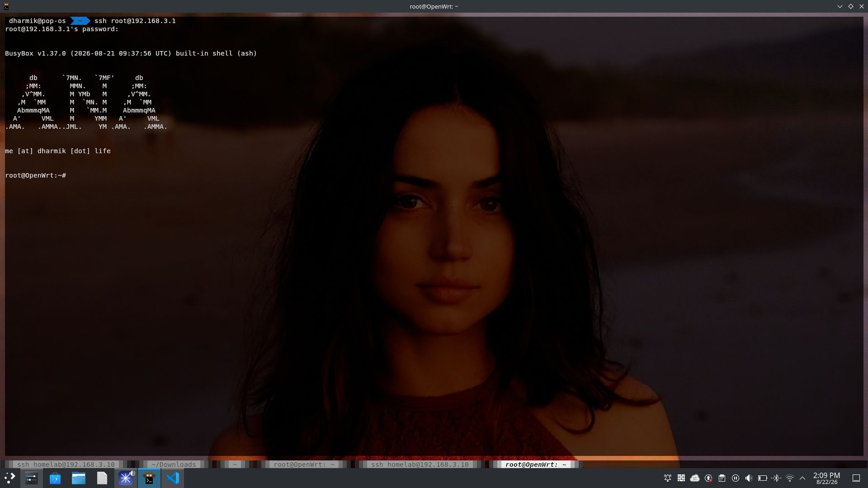This screenshot has width=868, height=488.
Task: Open notifications bell in the system tray
Action: (x=667, y=478)
